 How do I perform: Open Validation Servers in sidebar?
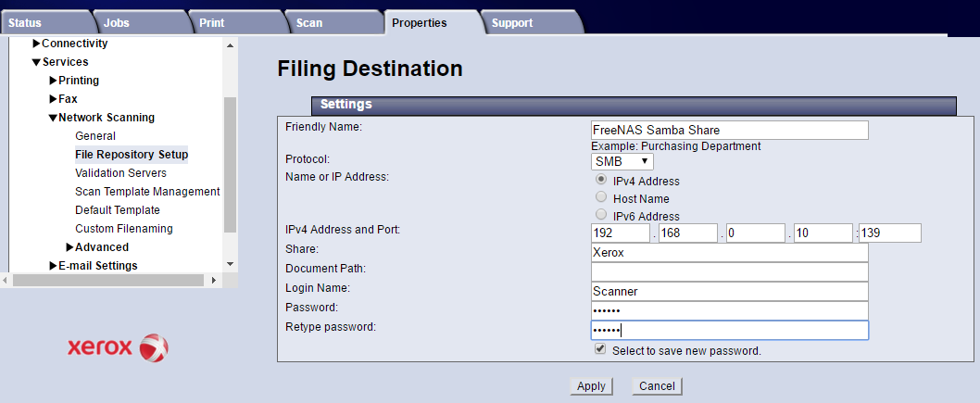[x=120, y=173]
